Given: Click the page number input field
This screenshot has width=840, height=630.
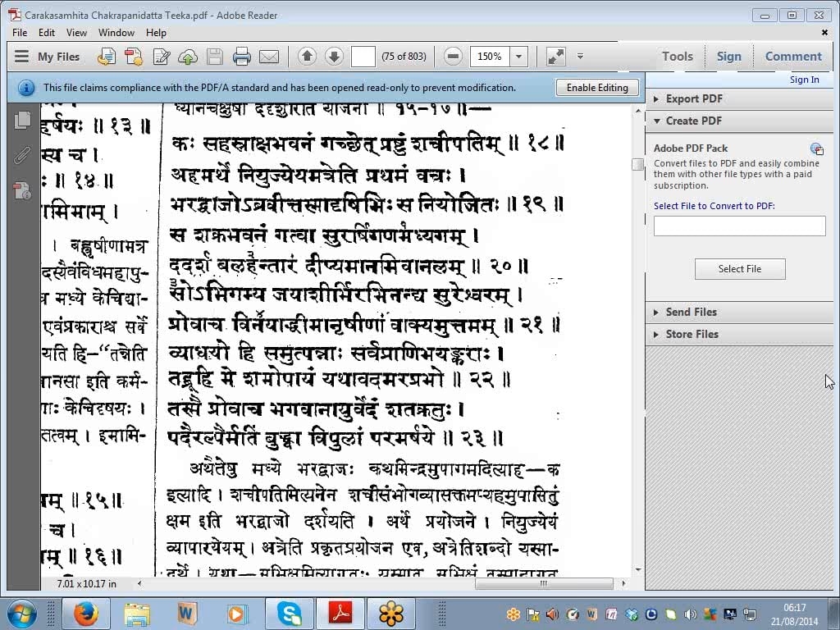Looking at the screenshot, I should click(x=363, y=57).
